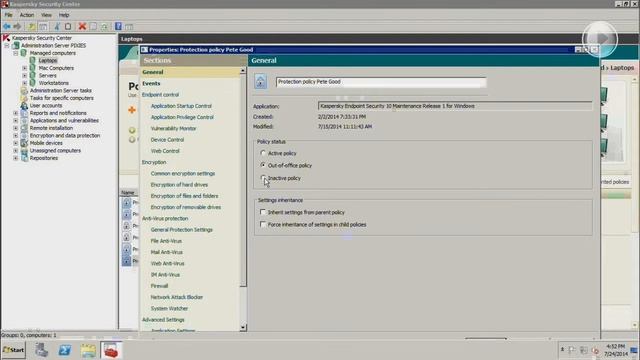Screen dimensions: 640x360
Task: Open Server Manager from the taskbar
Action: pos(41,350)
